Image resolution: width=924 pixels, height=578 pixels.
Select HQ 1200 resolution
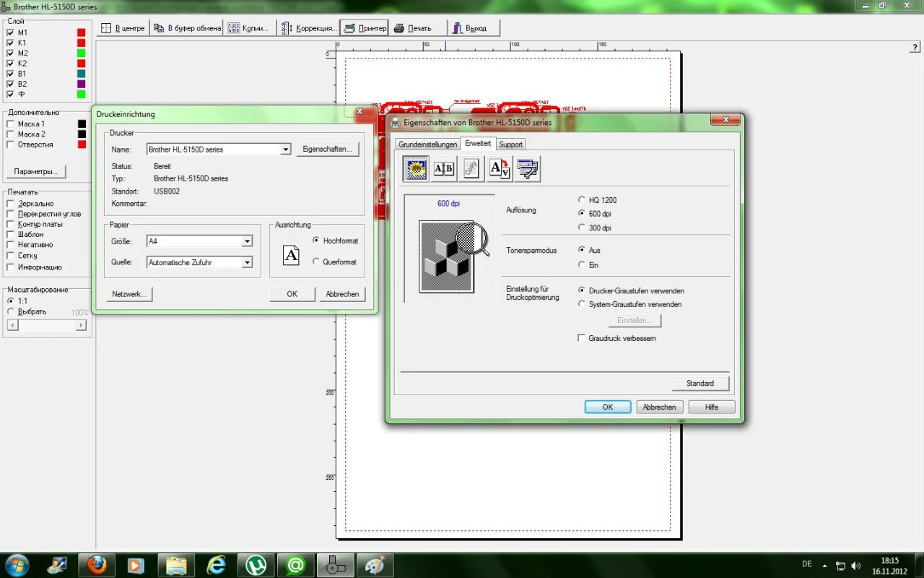click(x=582, y=200)
